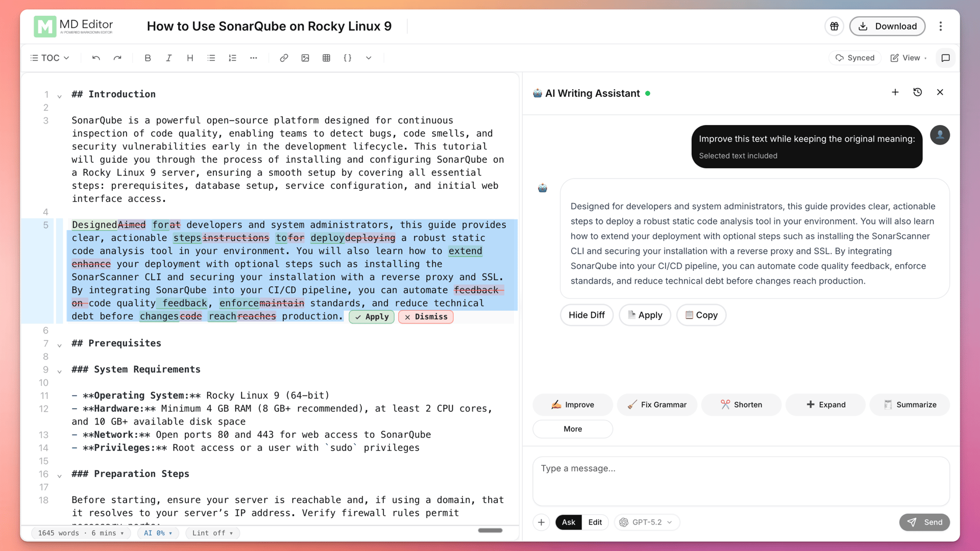
Task: Open the TOC dropdown
Action: point(50,58)
